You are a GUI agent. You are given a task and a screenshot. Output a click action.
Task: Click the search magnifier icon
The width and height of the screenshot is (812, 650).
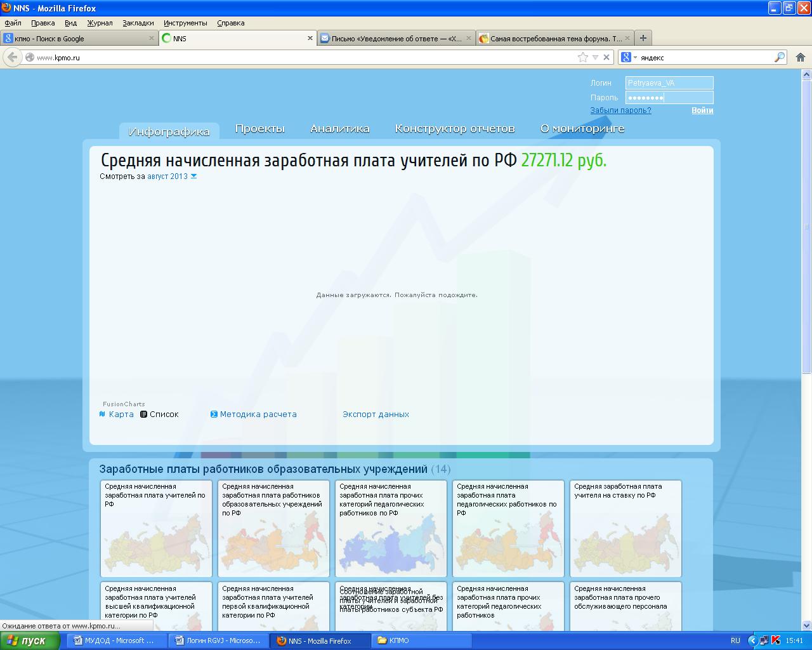point(779,57)
